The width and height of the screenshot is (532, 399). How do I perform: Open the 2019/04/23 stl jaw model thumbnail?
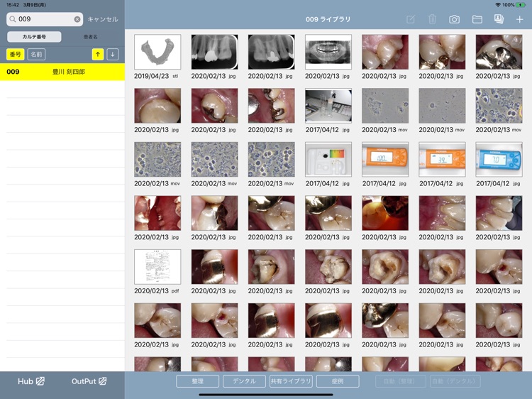pos(157,52)
